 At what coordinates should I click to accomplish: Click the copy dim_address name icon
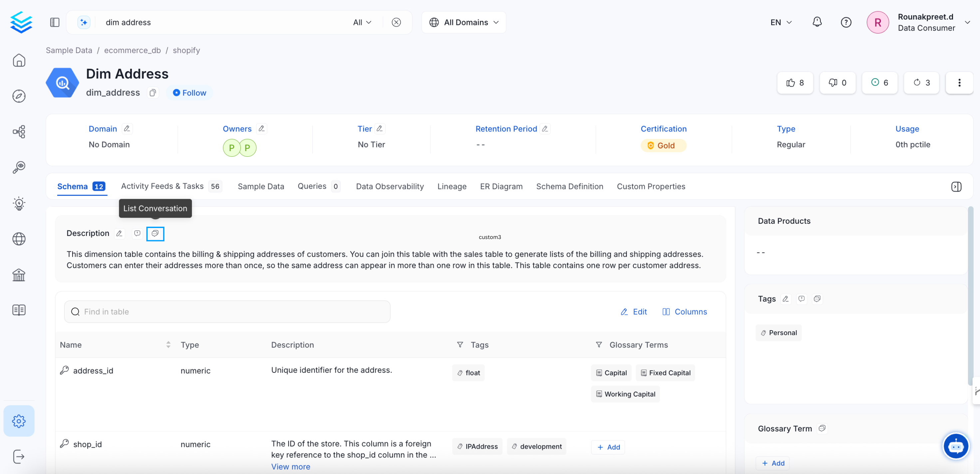click(153, 93)
